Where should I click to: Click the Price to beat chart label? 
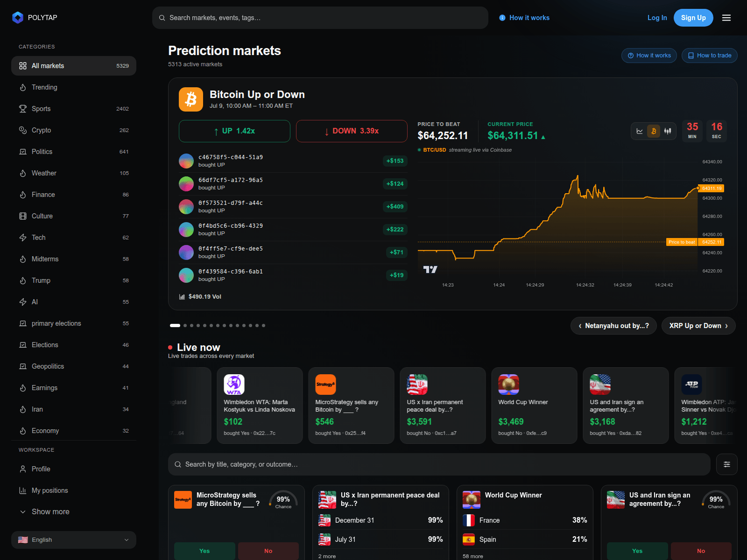682,242
